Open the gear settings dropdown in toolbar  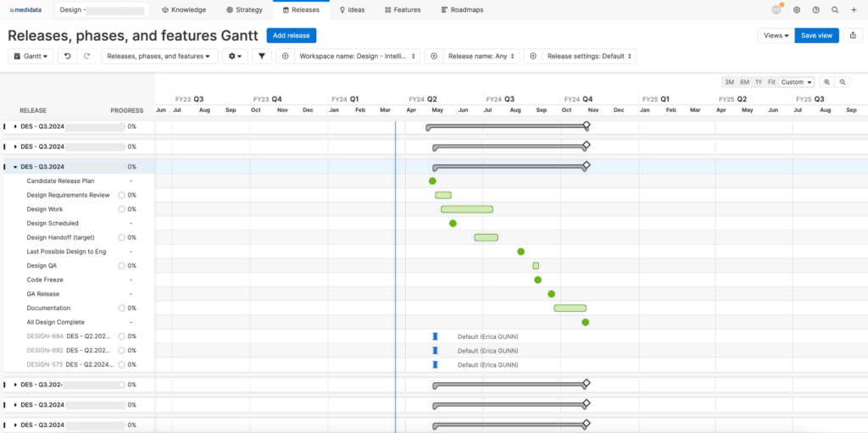(234, 56)
